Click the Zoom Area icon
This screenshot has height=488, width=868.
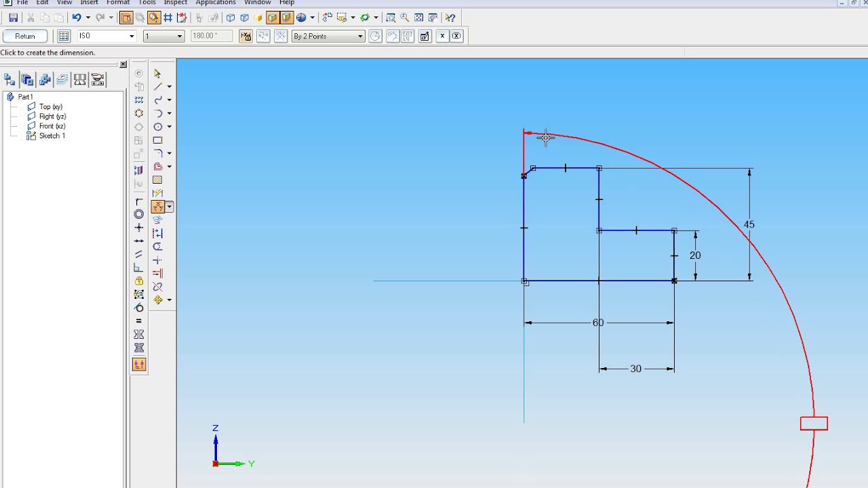391,18
